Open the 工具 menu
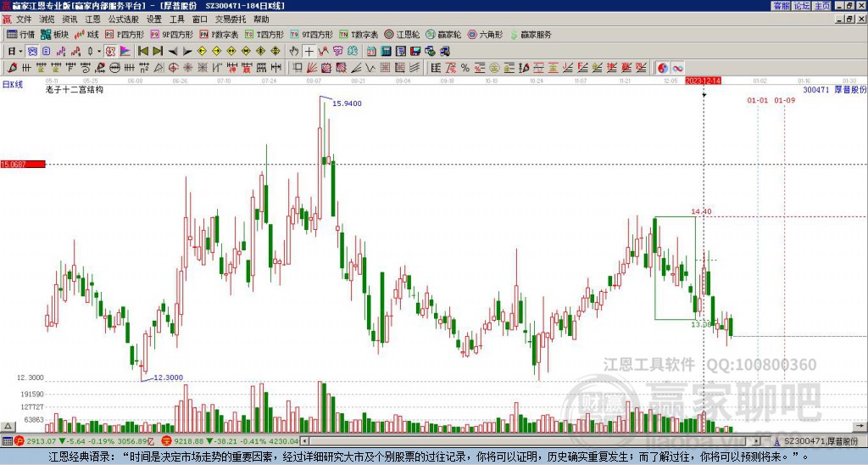868x465 pixels. (x=177, y=20)
